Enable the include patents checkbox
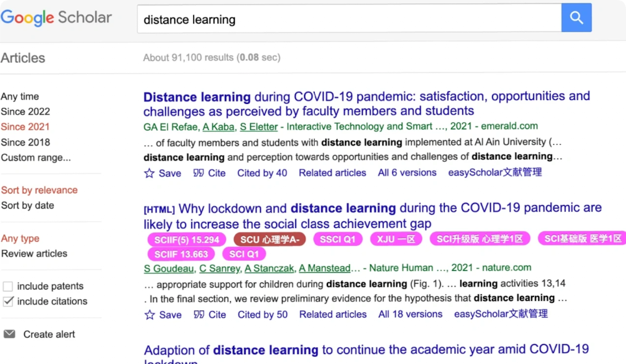 [x=8, y=286]
